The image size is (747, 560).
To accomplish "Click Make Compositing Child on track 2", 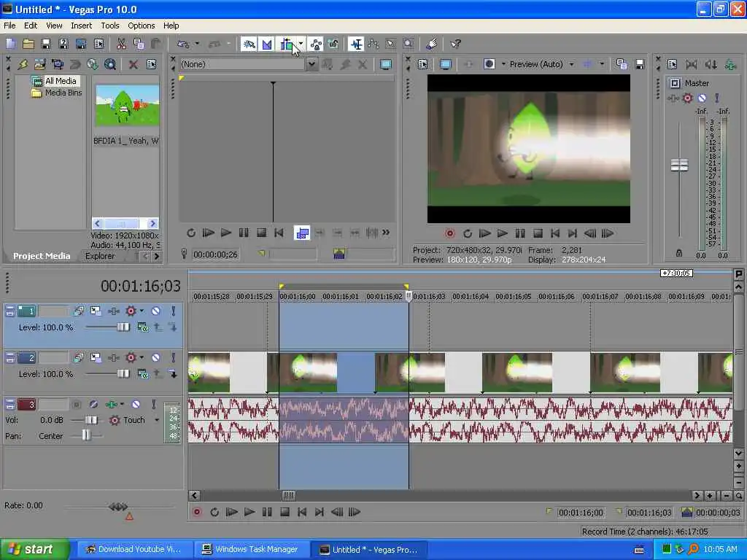I will point(172,374).
